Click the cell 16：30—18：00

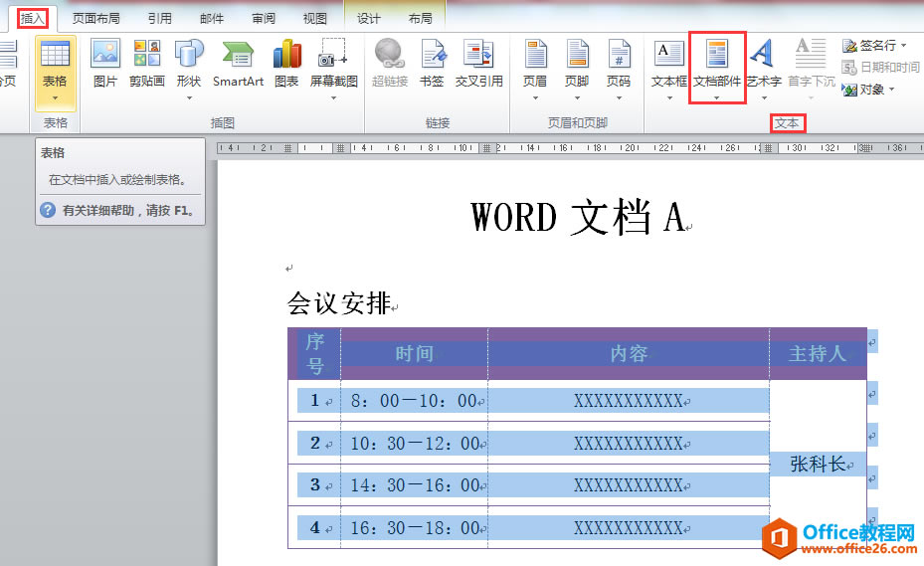(x=415, y=527)
